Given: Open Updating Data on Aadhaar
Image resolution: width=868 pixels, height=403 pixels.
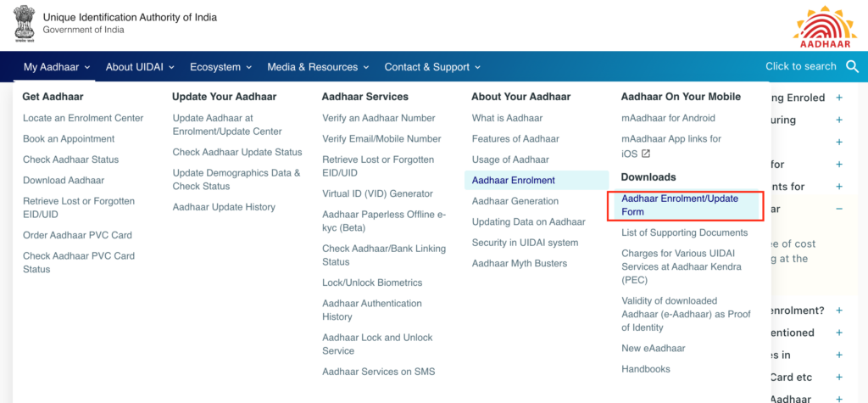Looking at the screenshot, I should 528,221.
